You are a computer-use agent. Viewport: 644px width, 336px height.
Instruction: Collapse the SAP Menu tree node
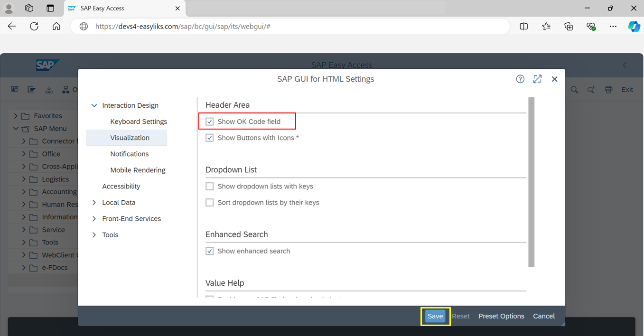15,128
